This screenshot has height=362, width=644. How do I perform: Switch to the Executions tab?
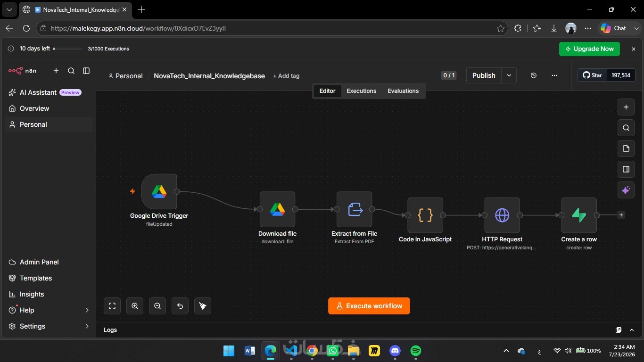tap(362, 91)
